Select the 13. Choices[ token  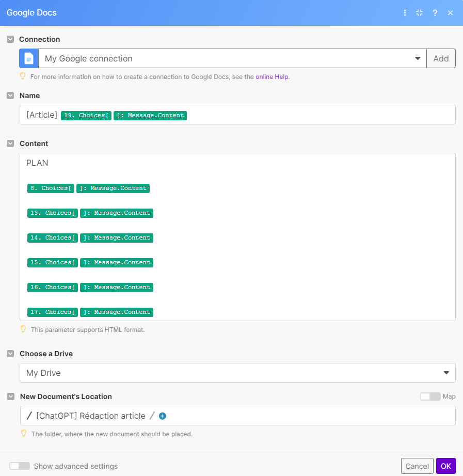[x=53, y=213]
